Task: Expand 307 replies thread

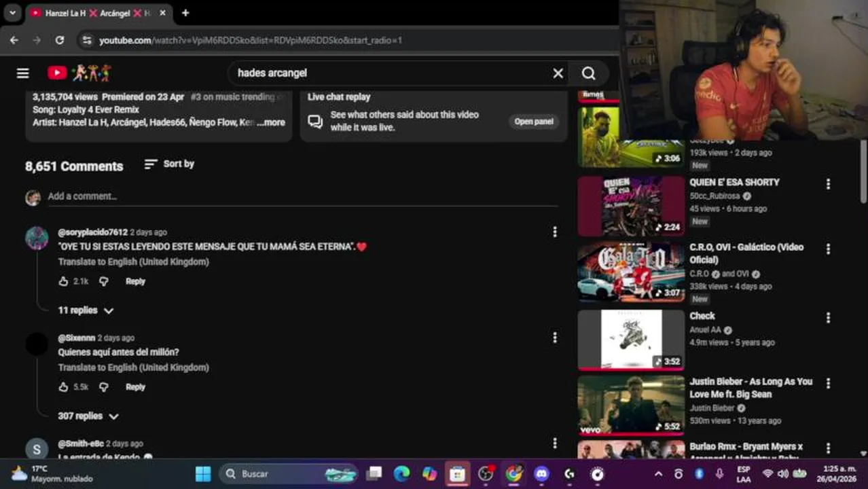Action: click(88, 416)
